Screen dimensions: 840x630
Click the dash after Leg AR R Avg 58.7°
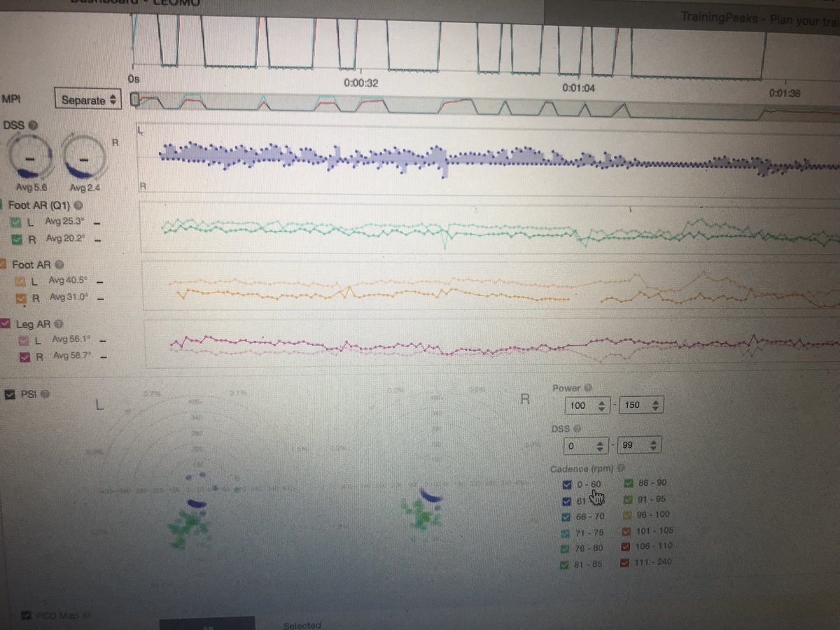[103, 357]
